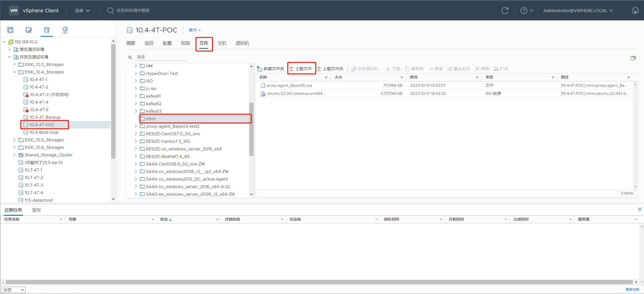Click the refresh icon in top bar
644x294 pixels.
tap(505, 11)
